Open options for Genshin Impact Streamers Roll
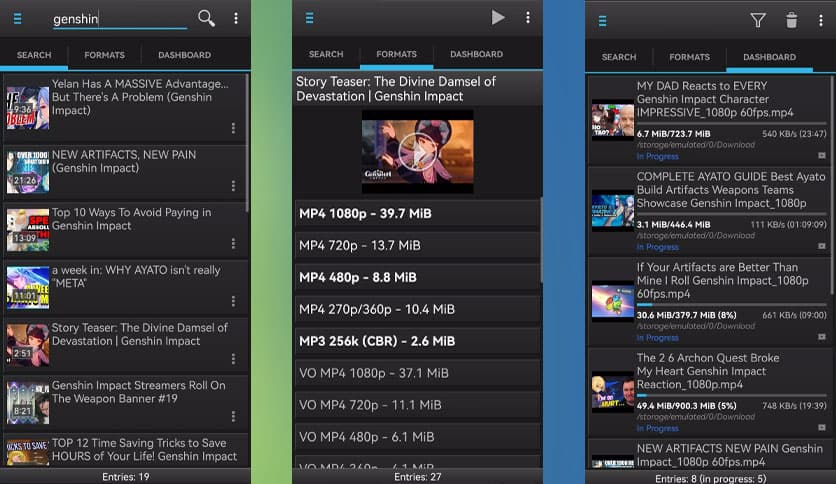This screenshot has height=484, width=836. coord(233,416)
